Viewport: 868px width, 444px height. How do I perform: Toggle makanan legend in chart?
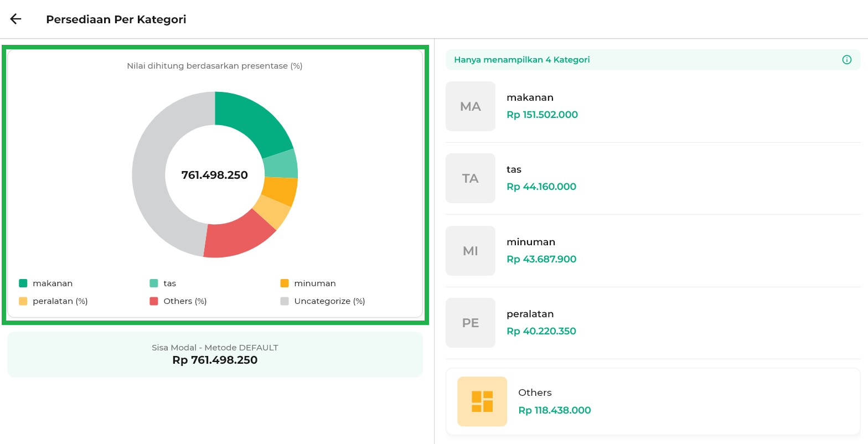click(x=46, y=283)
